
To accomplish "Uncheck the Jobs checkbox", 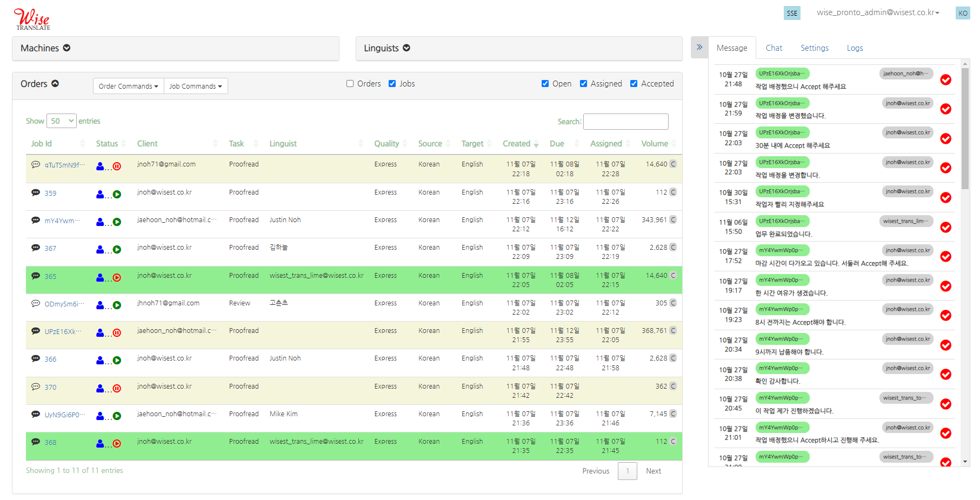I will 392,84.
